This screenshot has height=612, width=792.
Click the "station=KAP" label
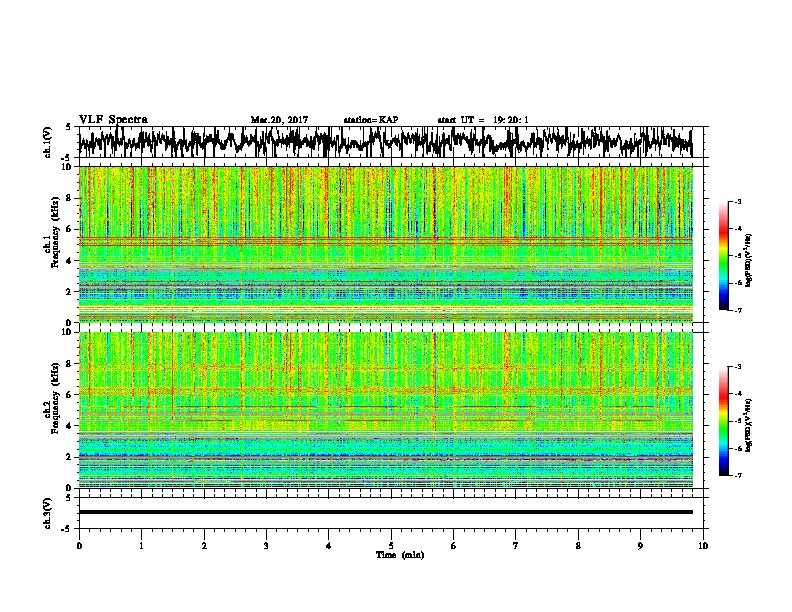(371, 120)
